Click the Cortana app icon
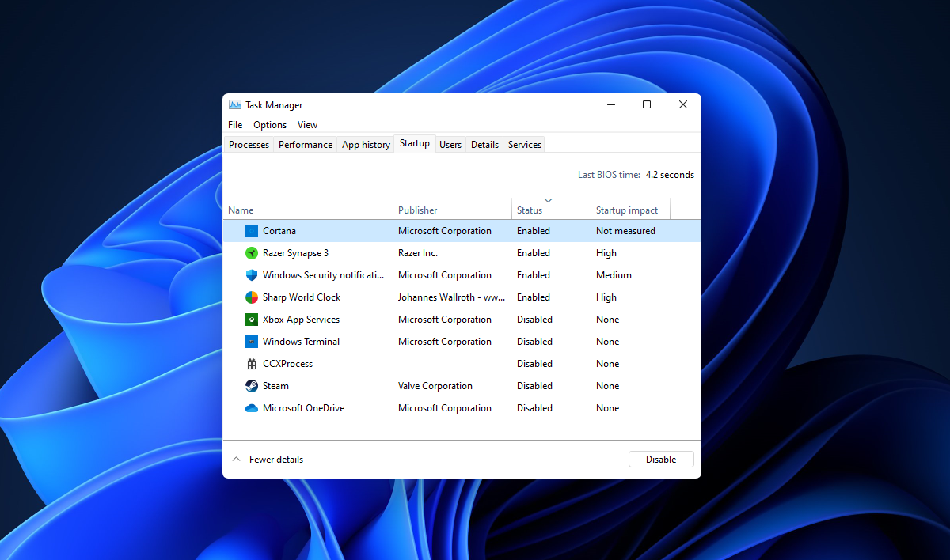This screenshot has height=560, width=950. click(x=251, y=230)
